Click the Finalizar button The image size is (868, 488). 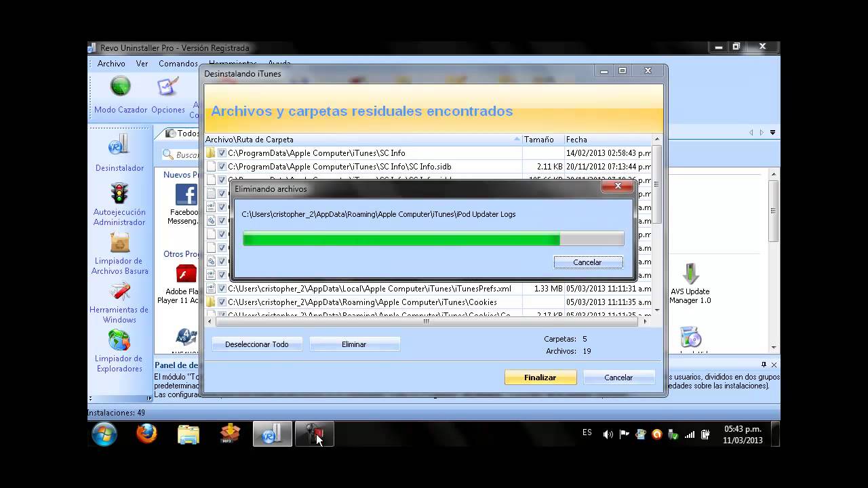(x=540, y=378)
